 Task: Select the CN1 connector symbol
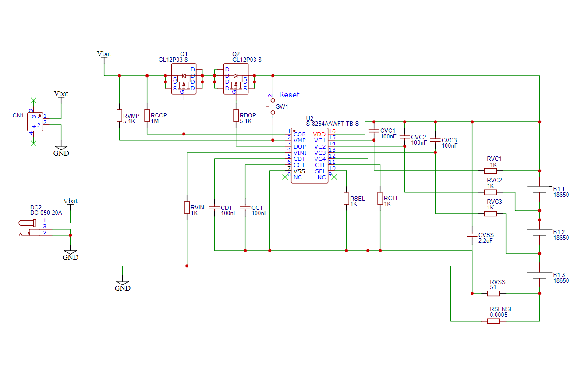[x=35, y=122]
